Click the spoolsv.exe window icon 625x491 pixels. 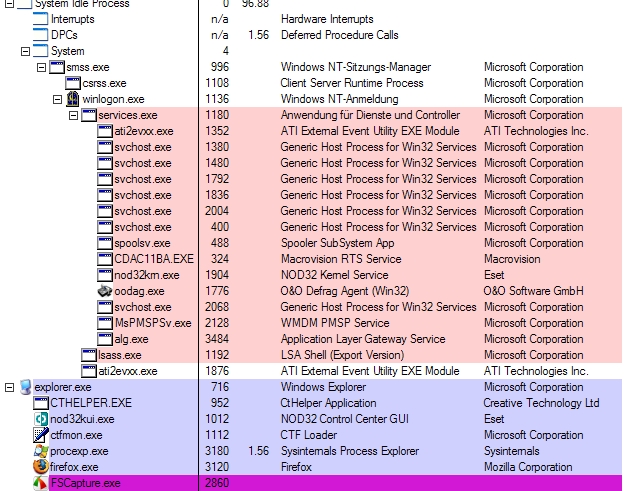pyautogui.click(x=105, y=243)
